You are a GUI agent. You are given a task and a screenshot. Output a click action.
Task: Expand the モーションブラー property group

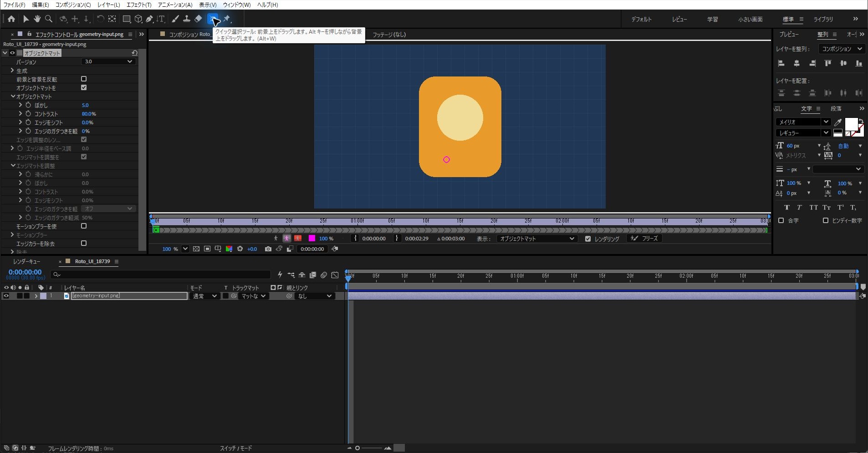coord(12,235)
